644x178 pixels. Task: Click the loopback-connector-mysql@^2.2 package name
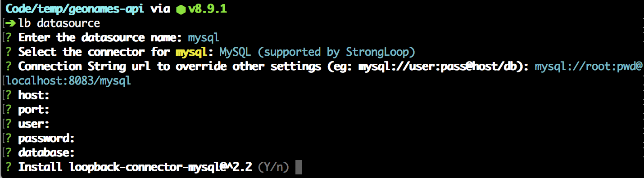(x=162, y=167)
